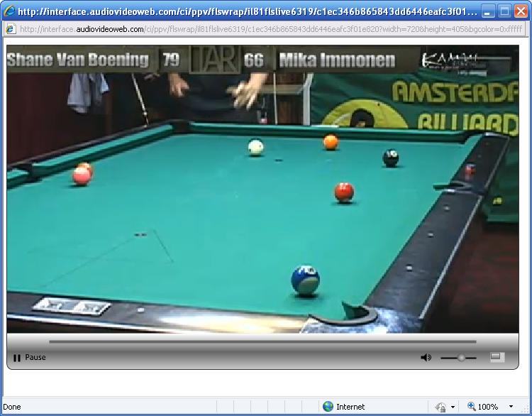This screenshot has height=416, width=532.
Task: Toggle fullscreen video mode
Action: pos(497,357)
